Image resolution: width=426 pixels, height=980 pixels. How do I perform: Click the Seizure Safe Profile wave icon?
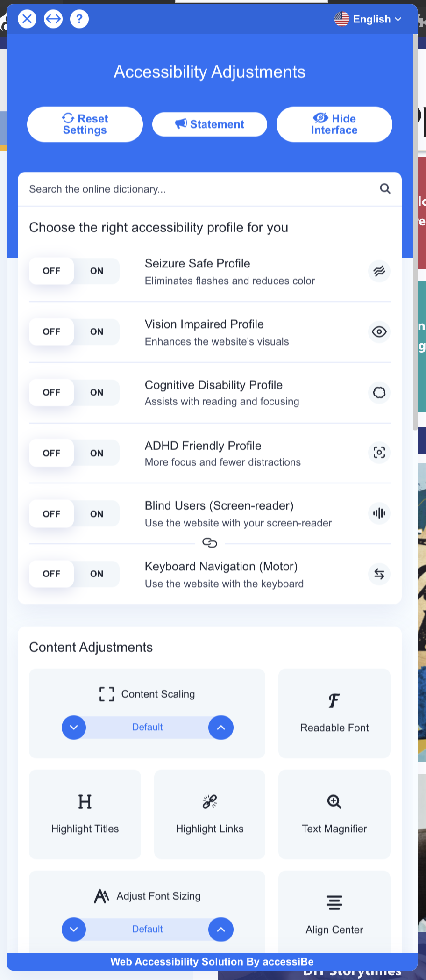[379, 271]
